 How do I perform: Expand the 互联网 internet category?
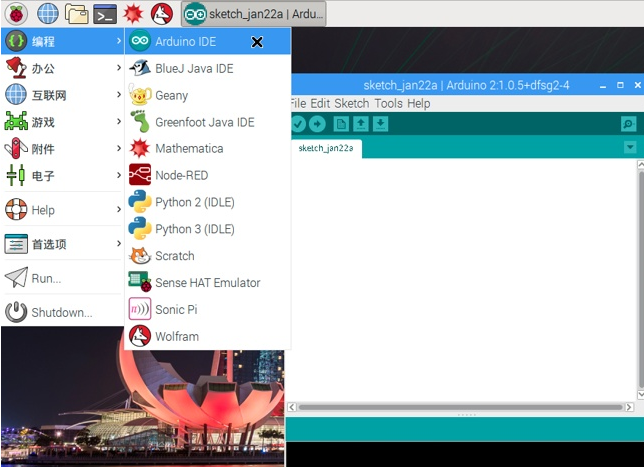(x=63, y=95)
